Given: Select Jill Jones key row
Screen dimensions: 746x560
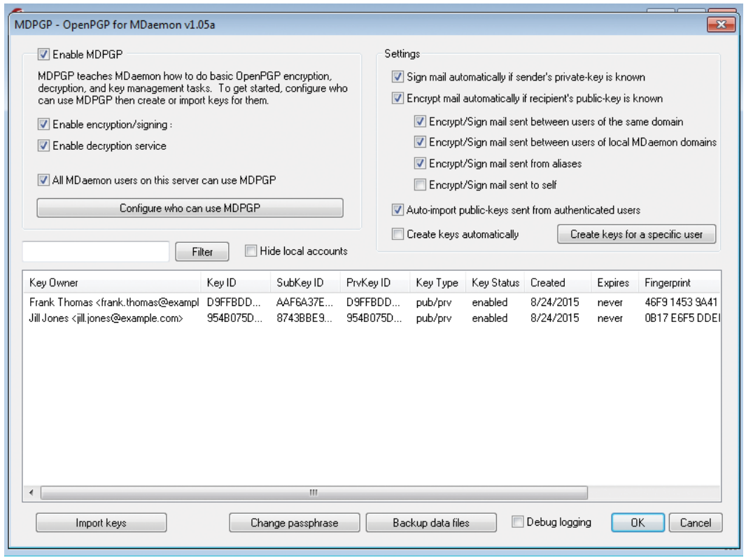Looking at the screenshot, I should point(372,318).
